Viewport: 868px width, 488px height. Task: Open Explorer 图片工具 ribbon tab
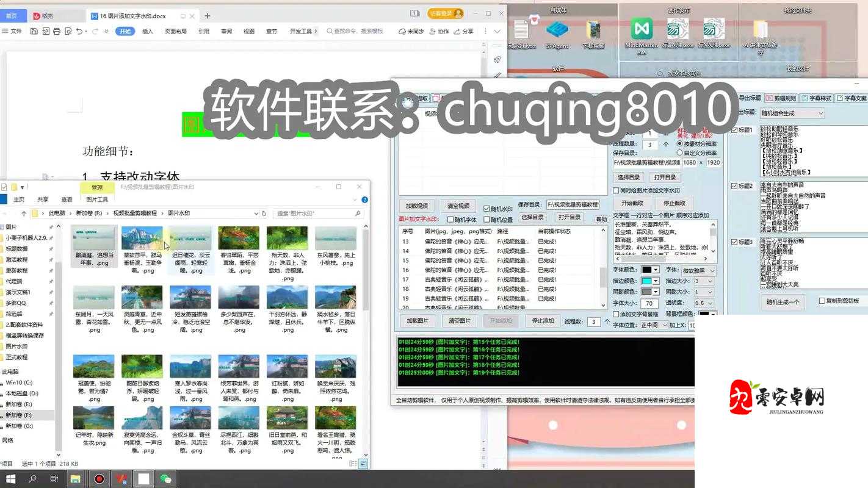[97, 199]
